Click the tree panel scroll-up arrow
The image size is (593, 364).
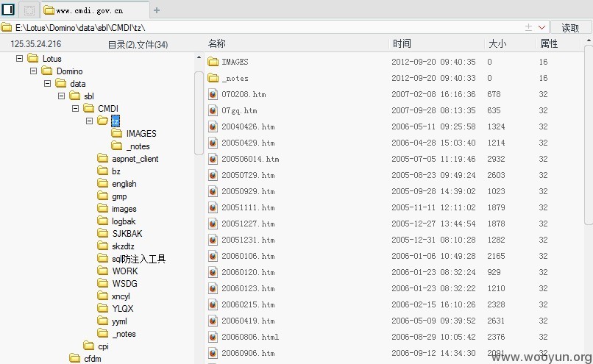(x=199, y=58)
